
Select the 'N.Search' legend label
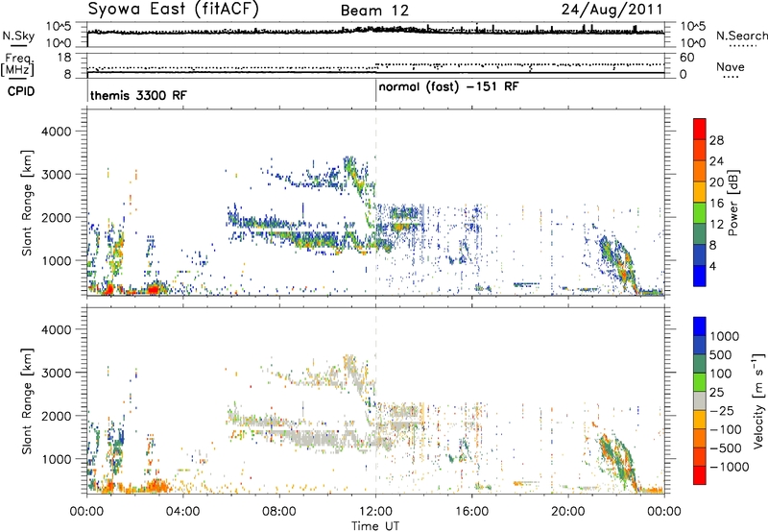[741, 36]
